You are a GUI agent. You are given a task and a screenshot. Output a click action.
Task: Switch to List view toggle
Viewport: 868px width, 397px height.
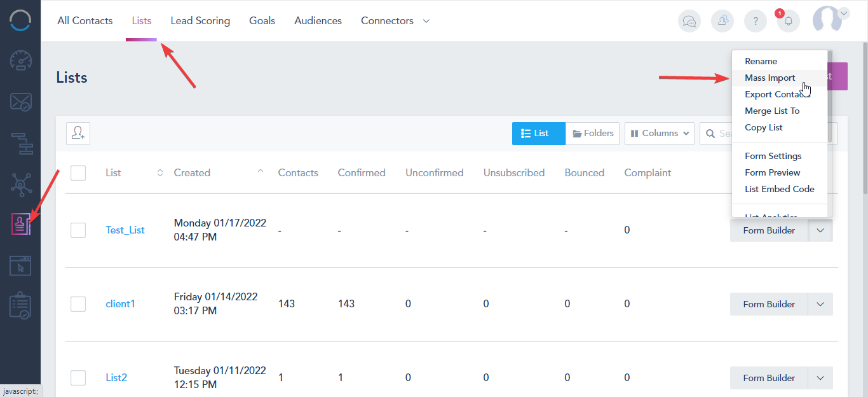tap(539, 134)
